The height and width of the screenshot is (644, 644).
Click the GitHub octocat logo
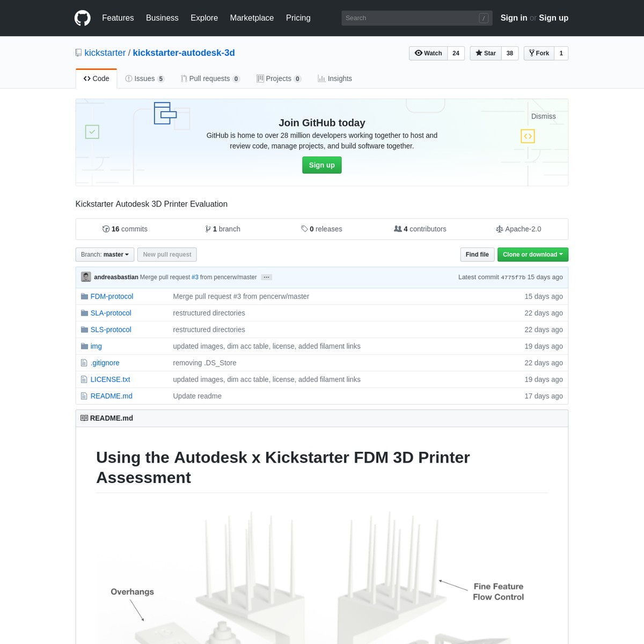(83, 18)
